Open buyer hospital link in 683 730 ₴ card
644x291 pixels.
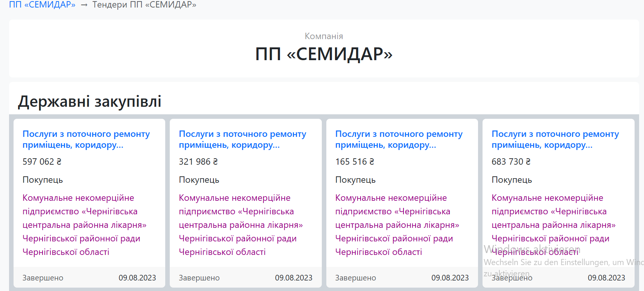tap(553, 225)
